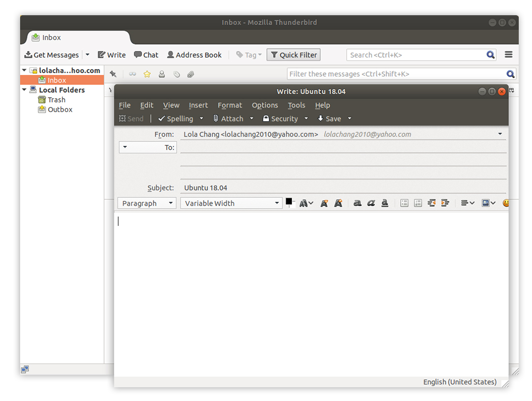Click the lolacha account mail icon
Viewport: 532px width, 401px height.
[33, 71]
